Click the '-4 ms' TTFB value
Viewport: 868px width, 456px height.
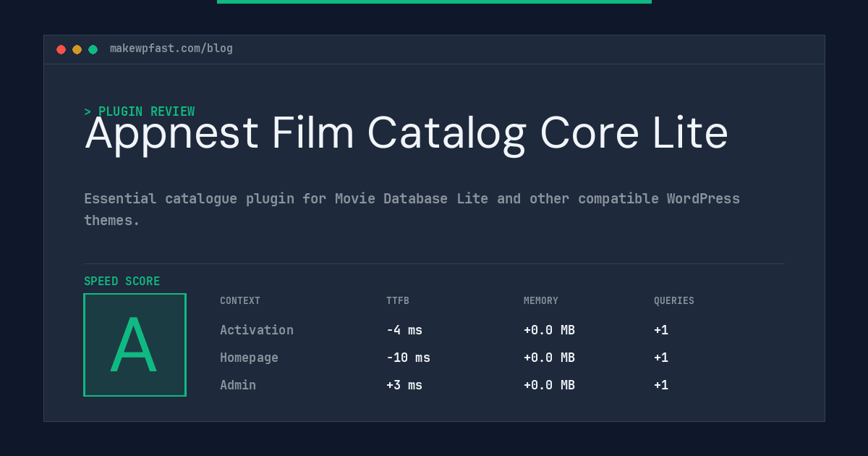pyautogui.click(x=404, y=330)
